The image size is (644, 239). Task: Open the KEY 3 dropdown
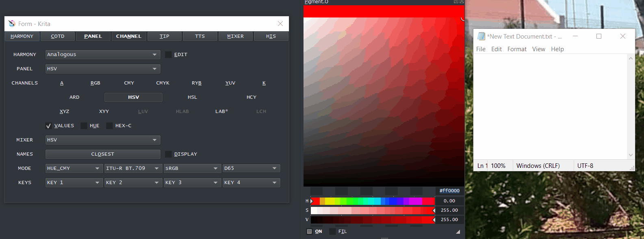click(x=192, y=183)
